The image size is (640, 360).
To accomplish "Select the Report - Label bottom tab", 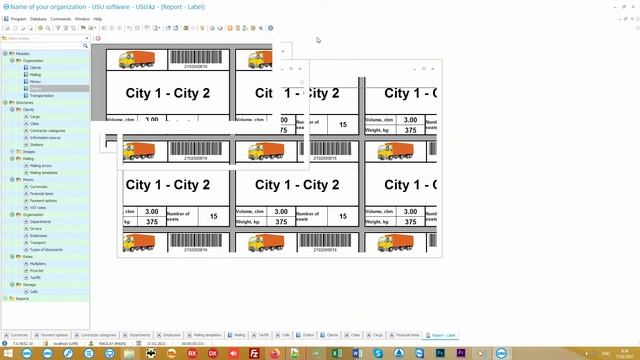I will point(440,335).
